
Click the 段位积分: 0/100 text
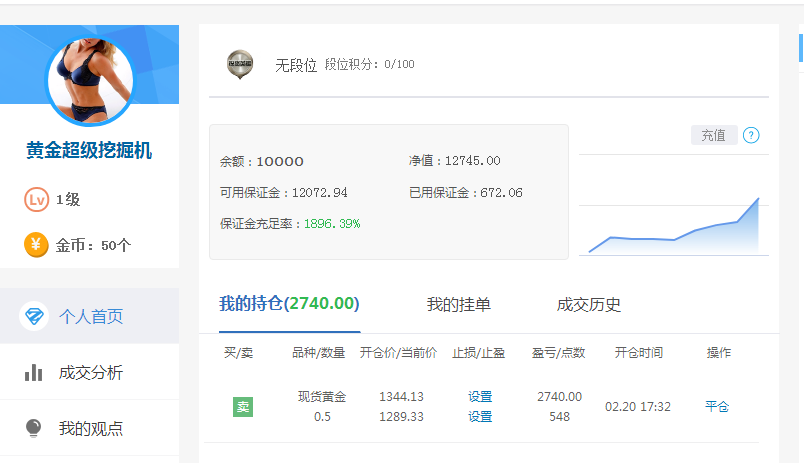coord(370,64)
